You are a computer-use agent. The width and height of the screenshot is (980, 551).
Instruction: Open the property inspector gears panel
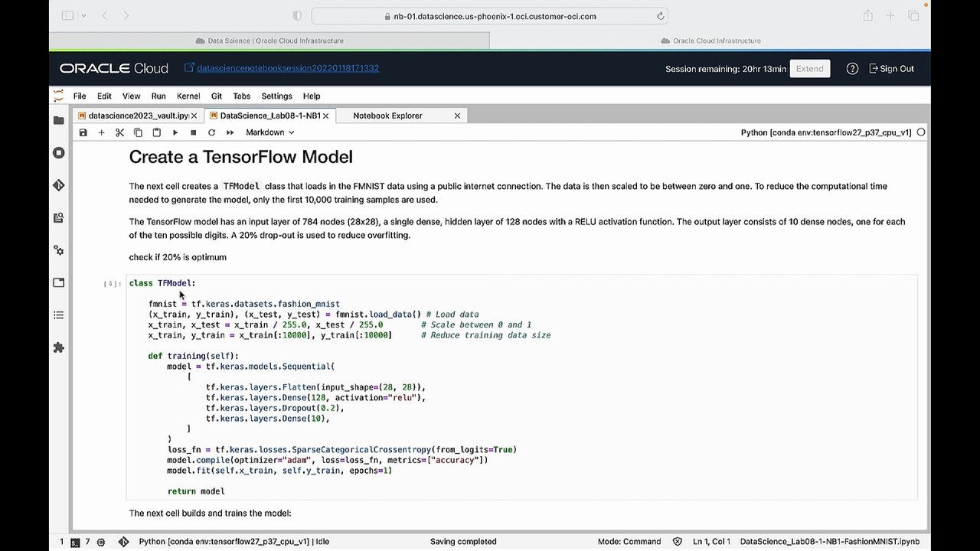click(59, 250)
